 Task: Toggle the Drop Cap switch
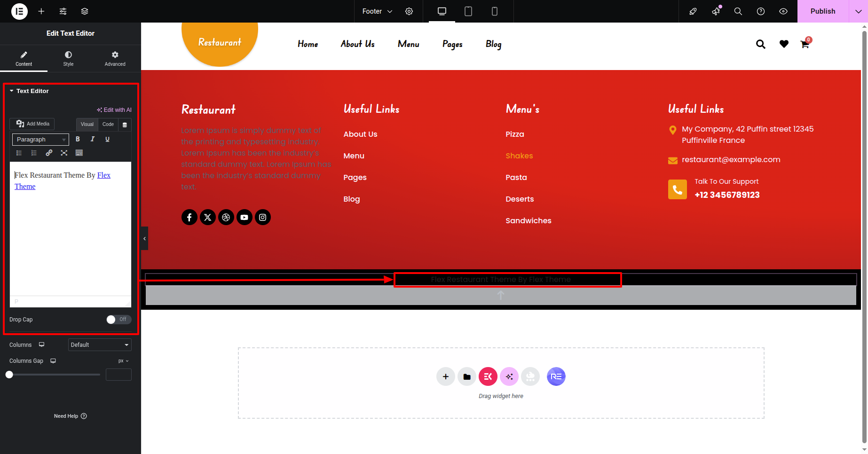tap(118, 320)
